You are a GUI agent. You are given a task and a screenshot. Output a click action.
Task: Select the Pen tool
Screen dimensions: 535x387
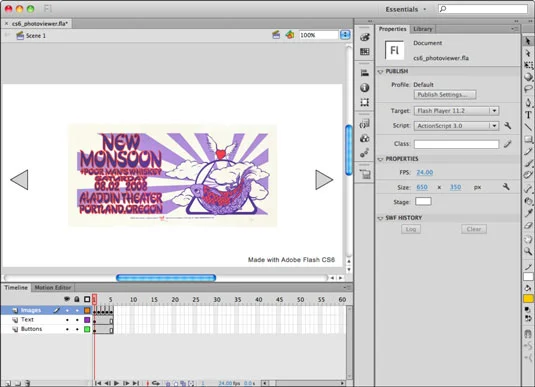click(528, 102)
